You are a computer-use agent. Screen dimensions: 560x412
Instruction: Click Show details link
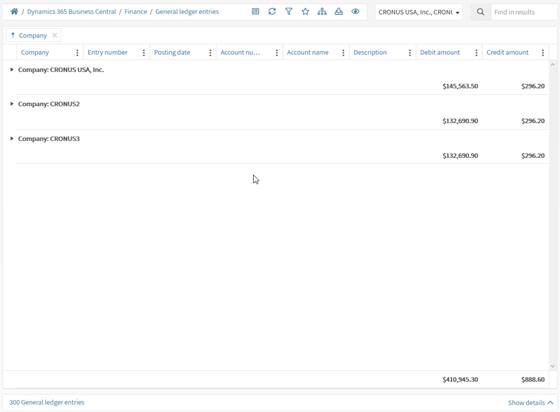tap(530, 403)
